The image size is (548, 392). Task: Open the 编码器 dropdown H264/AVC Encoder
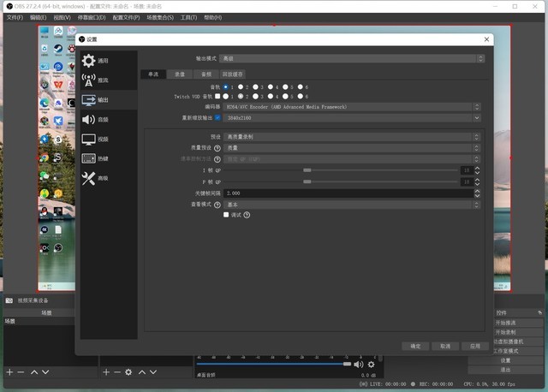coord(352,107)
